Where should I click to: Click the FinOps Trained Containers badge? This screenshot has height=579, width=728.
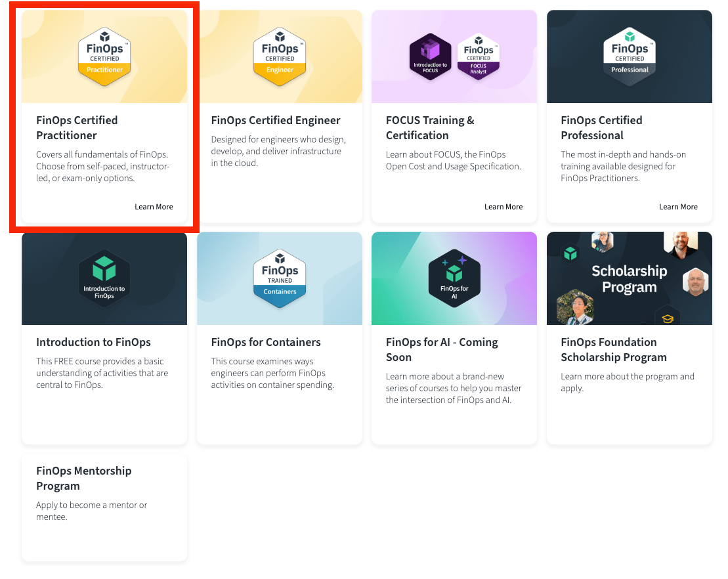[280, 278]
